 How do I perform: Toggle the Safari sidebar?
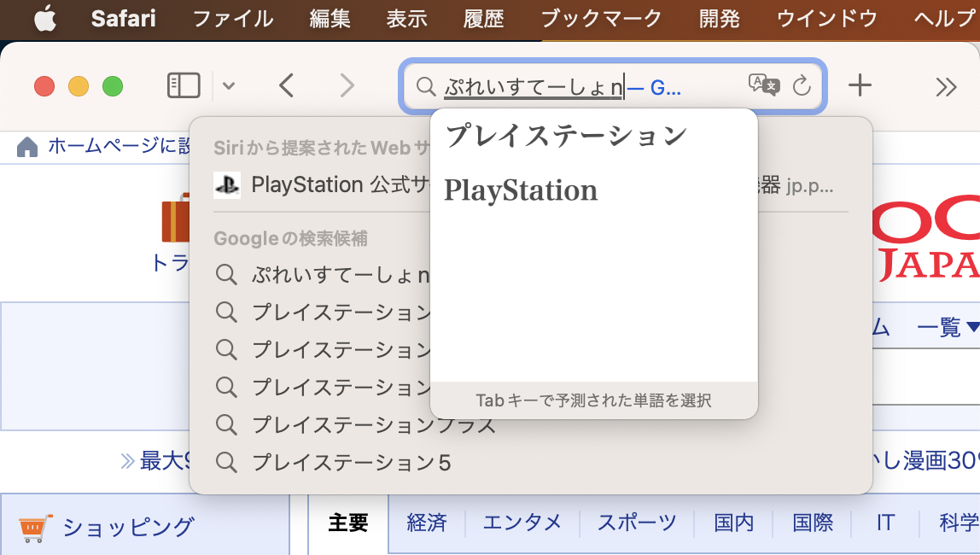(x=184, y=85)
